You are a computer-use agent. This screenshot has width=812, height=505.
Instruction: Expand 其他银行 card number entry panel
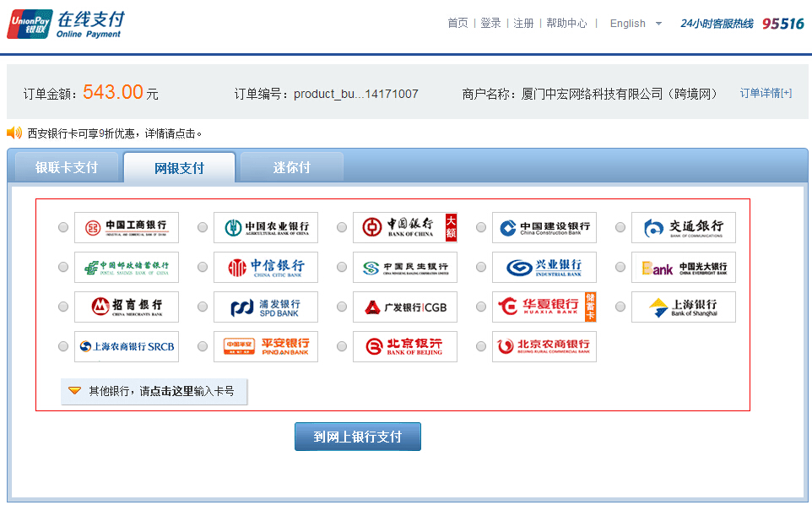point(154,391)
